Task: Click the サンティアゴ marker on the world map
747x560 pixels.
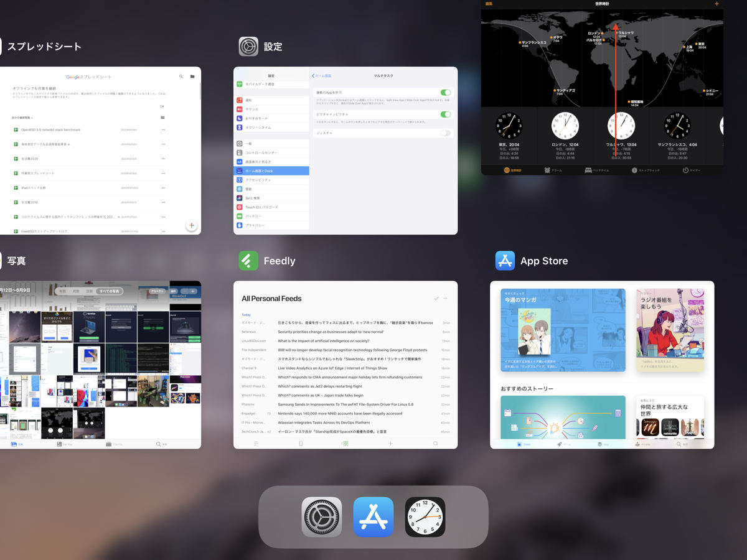Action: tap(554, 90)
